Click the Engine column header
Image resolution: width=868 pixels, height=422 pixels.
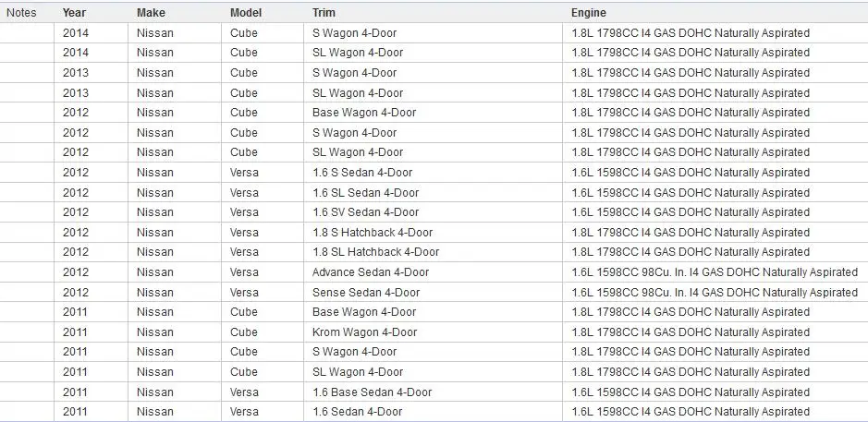(x=715, y=12)
